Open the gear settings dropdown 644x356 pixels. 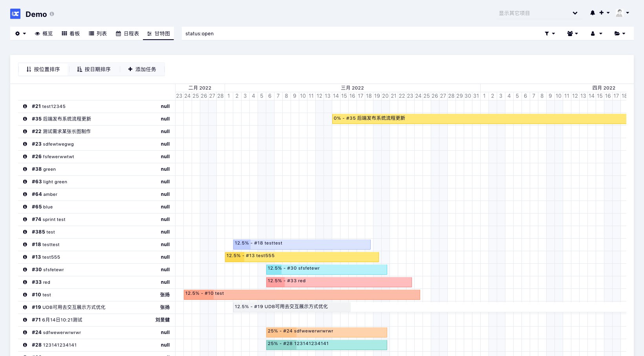pos(20,33)
